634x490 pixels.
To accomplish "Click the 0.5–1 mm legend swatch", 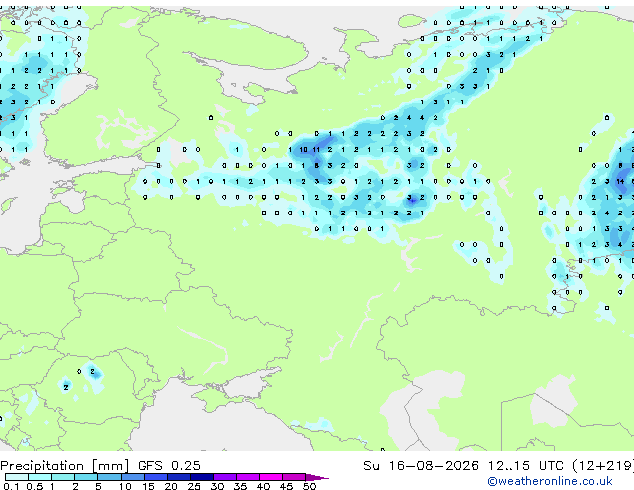I will click(x=40, y=477).
